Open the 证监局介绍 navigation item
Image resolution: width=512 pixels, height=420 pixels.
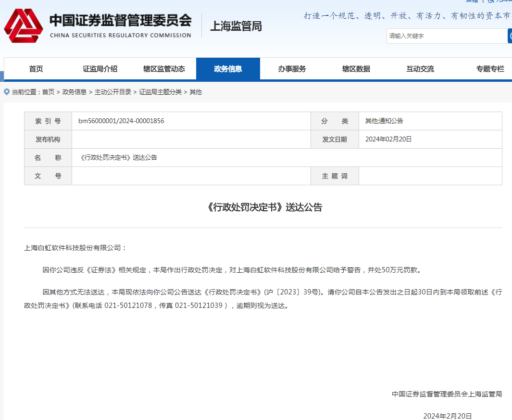pyautogui.click(x=100, y=69)
